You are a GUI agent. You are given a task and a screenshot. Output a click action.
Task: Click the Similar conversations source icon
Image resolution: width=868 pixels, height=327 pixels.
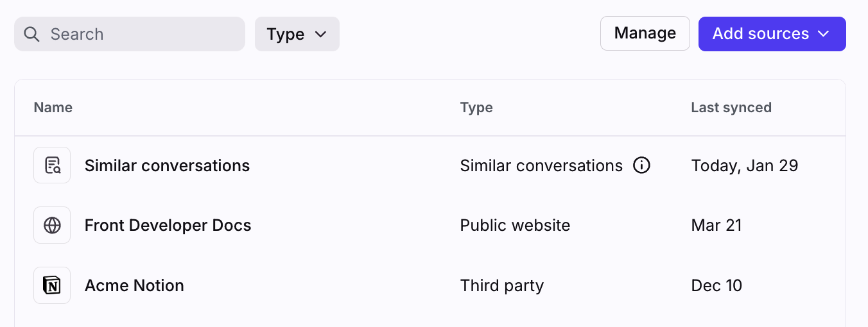tap(52, 165)
